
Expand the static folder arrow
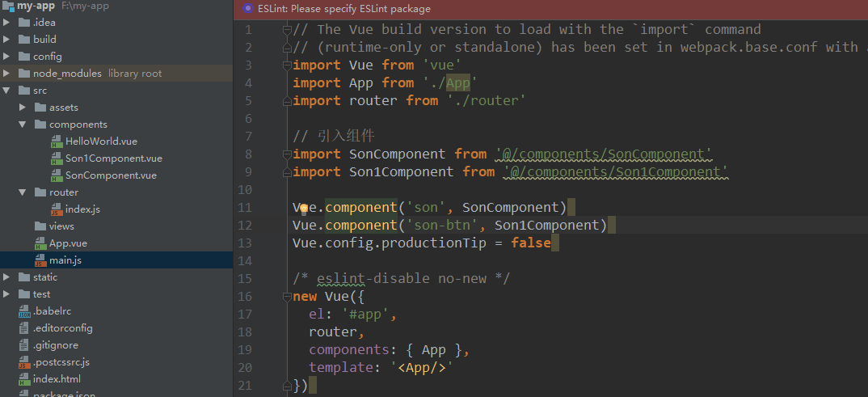[6, 277]
